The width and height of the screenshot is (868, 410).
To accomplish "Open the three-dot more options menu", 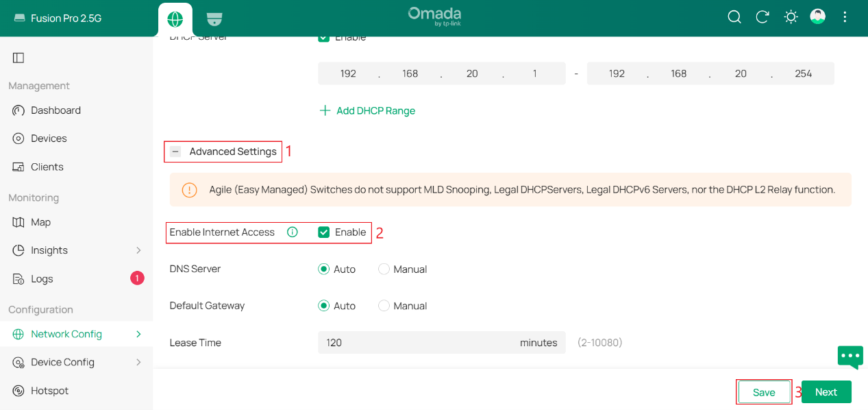I will tap(845, 17).
